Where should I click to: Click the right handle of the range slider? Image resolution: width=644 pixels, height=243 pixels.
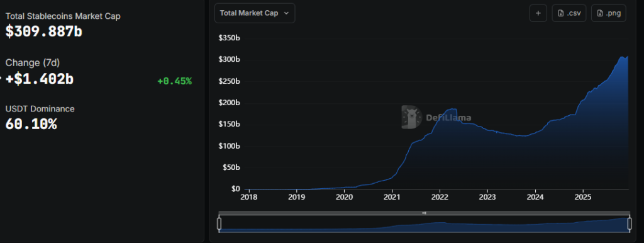[629, 223]
